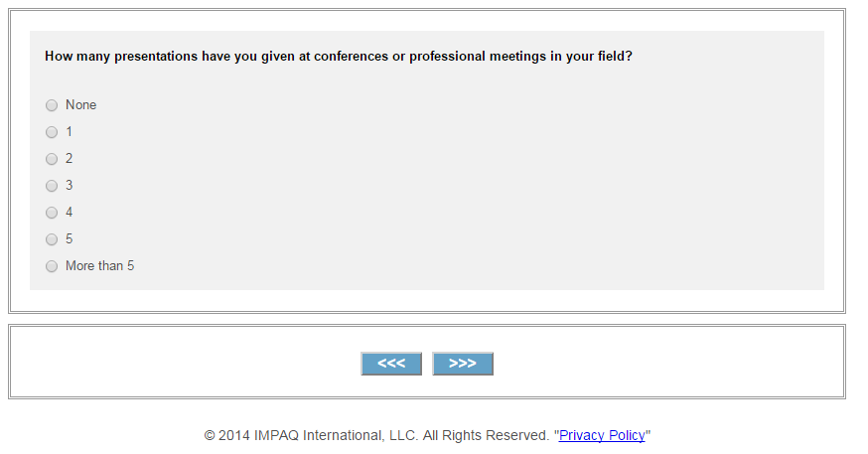Go back with the <<< button
Image resolution: width=868 pixels, height=454 pixels.
(x=391, y=364)
